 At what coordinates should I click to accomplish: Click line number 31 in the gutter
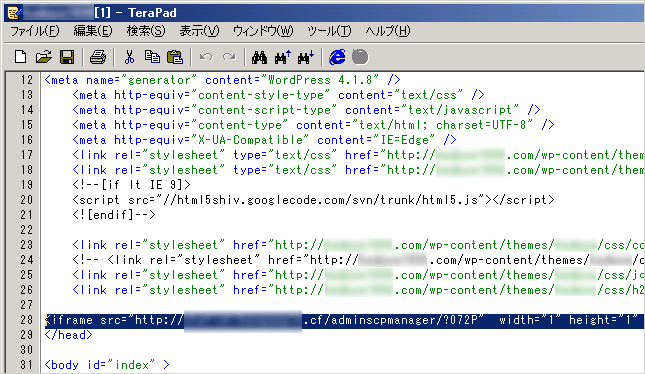point(27,365)
